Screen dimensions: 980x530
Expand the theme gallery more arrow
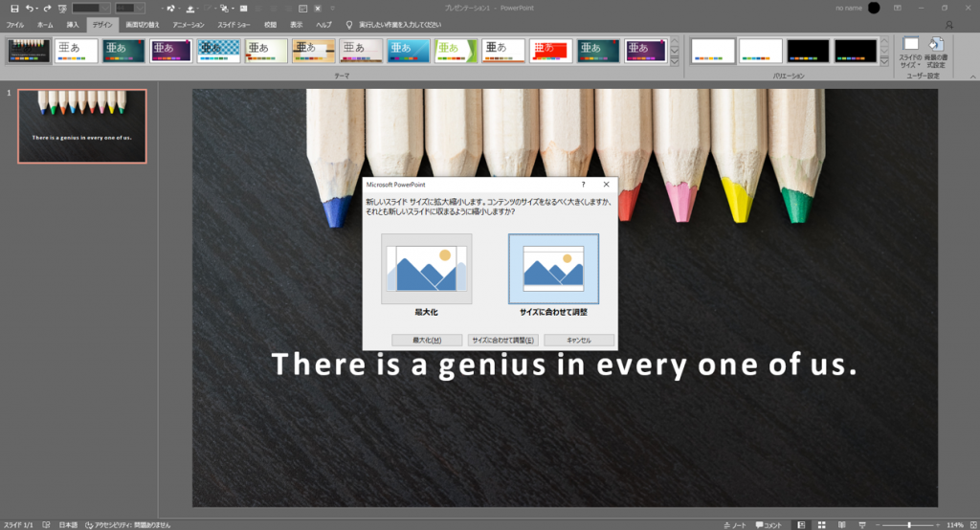(x=676, y=63)
